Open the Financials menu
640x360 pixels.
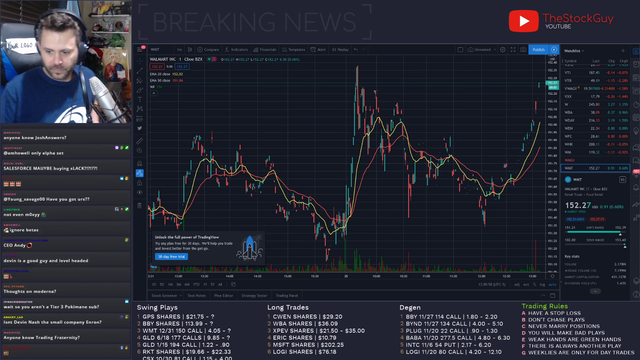pos(265,49)
